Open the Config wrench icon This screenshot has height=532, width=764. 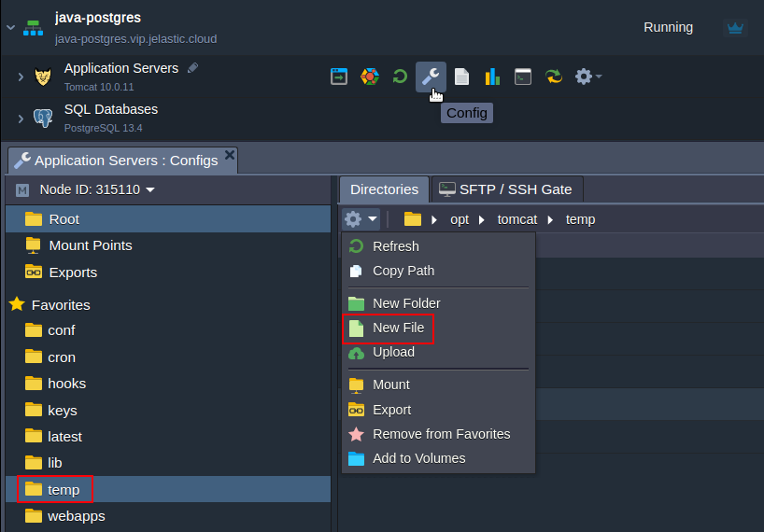click(x=431, y=77)
